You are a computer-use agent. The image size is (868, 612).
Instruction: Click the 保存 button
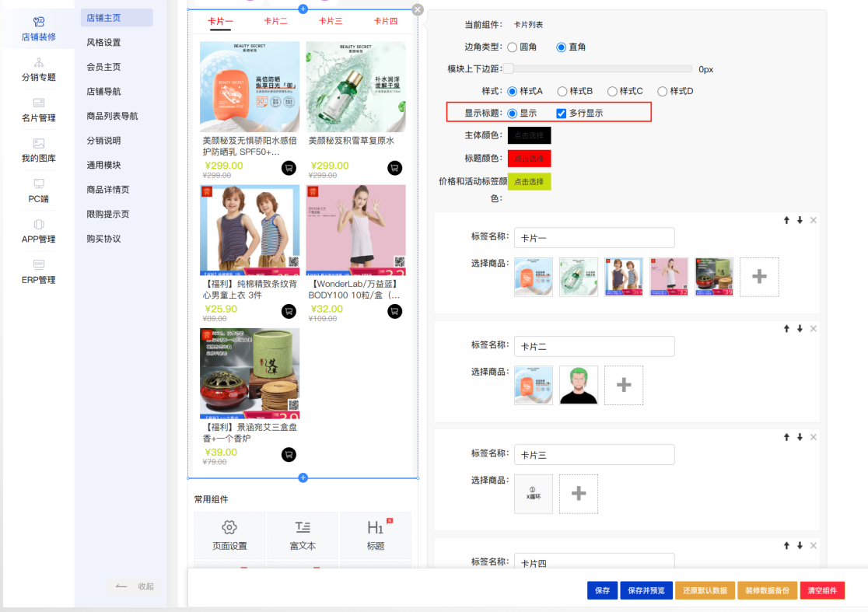(602, 590)
